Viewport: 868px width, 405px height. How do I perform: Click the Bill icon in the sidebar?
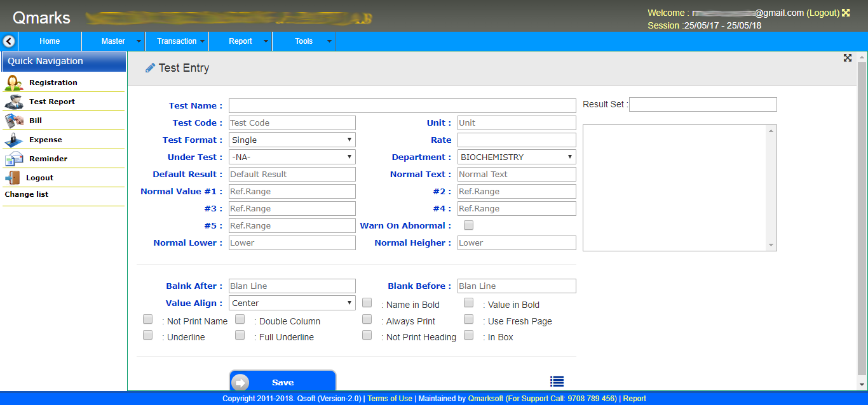(12, 120)
